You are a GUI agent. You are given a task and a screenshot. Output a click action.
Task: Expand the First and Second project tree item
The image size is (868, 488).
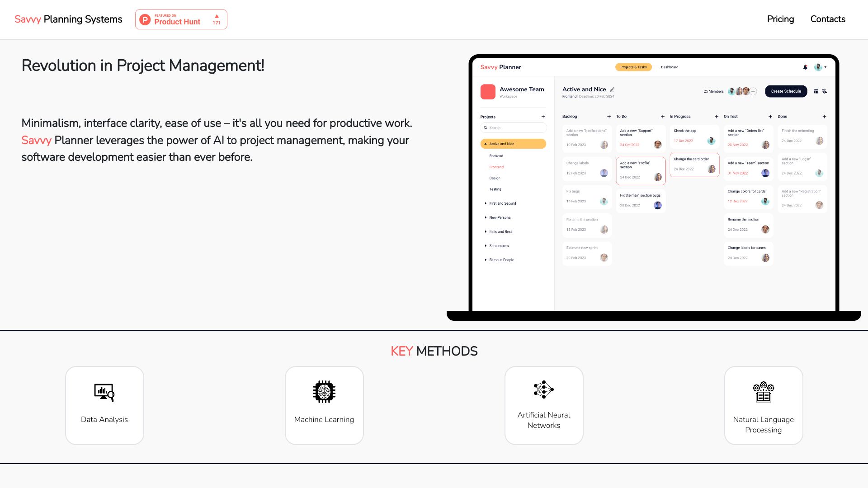tap(486, 203)
